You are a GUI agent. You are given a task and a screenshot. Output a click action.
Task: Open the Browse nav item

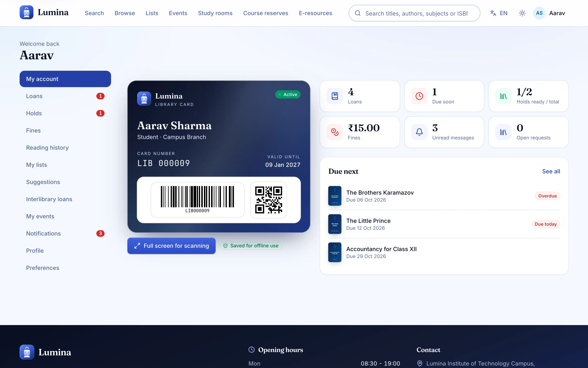[x=125, y=13]
